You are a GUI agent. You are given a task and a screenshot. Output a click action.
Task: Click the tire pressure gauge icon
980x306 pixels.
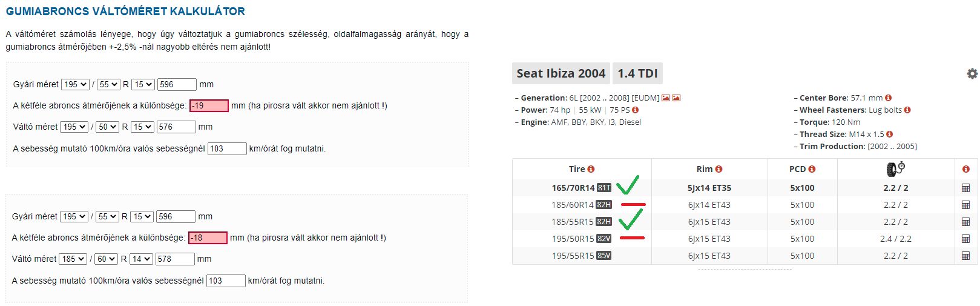(x=895, y=168)
